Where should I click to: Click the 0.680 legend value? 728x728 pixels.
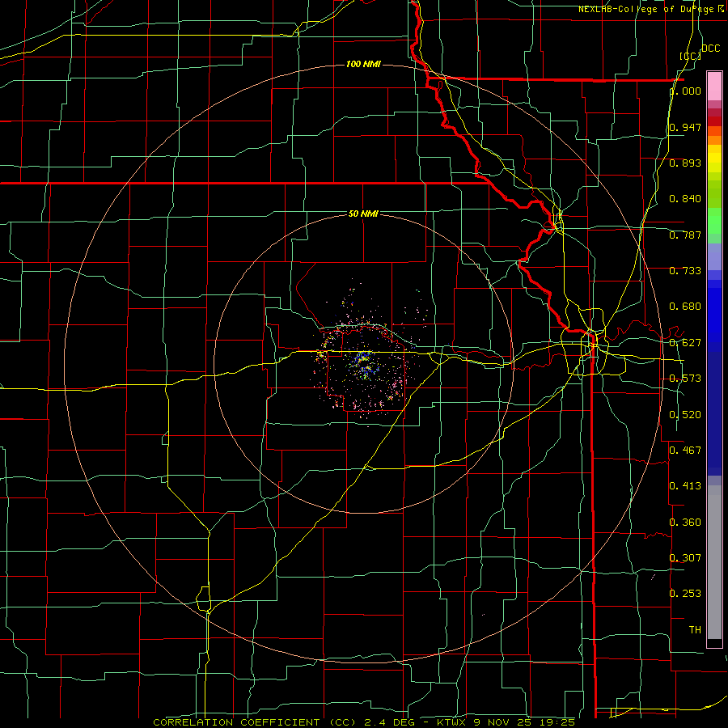point(685,307)
